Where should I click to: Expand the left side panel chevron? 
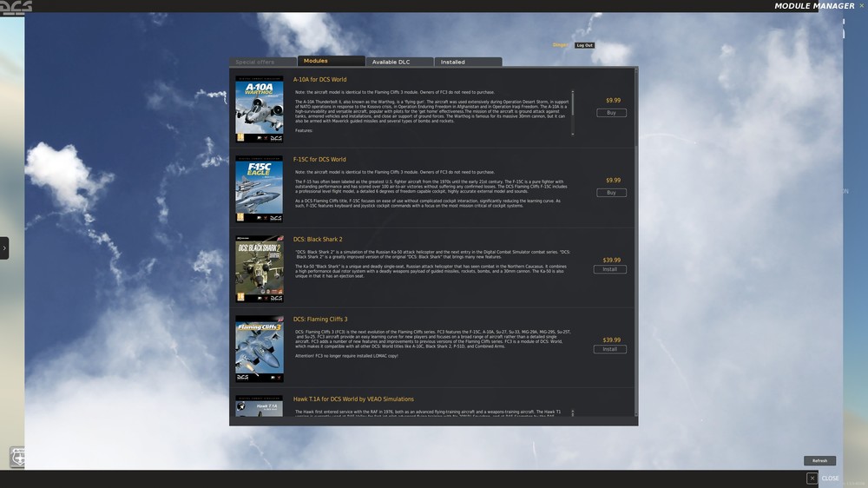pyautogui.click(x=4, y=248)
